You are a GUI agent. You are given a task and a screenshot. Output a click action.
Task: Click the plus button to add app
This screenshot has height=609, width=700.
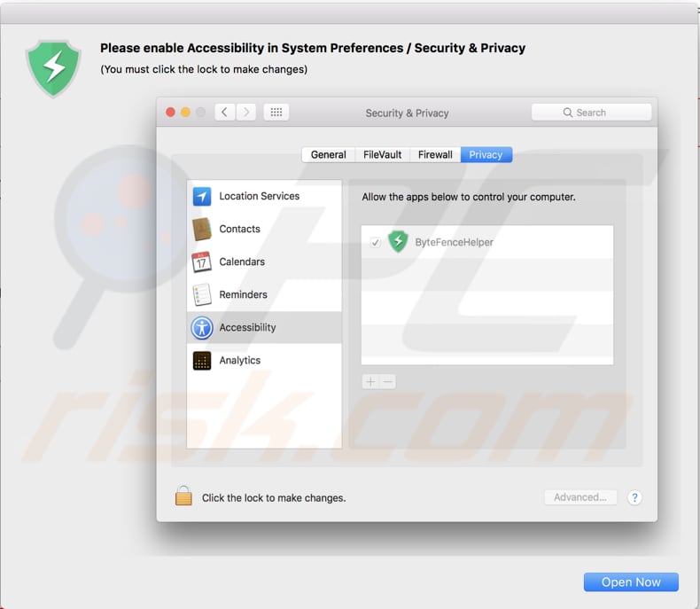[370, 382]
